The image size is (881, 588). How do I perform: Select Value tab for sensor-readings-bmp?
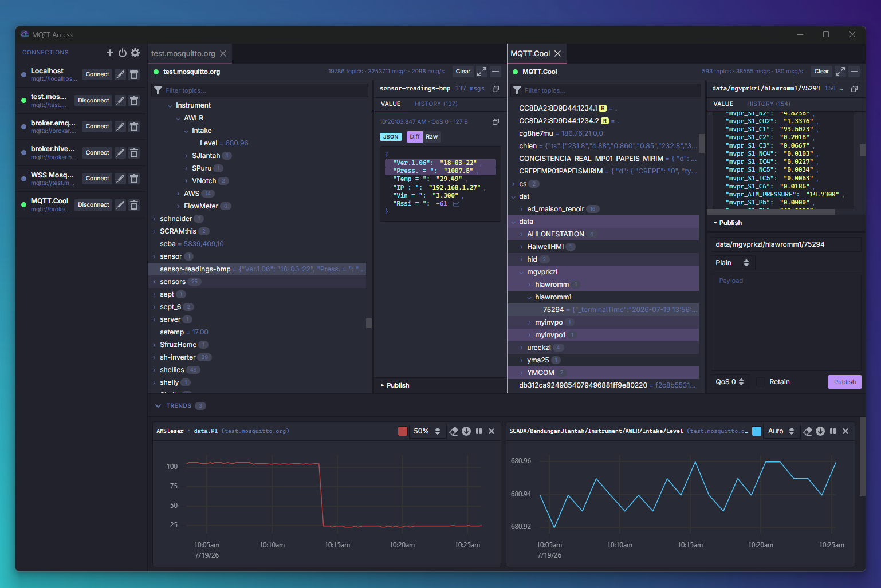point(391,104)
